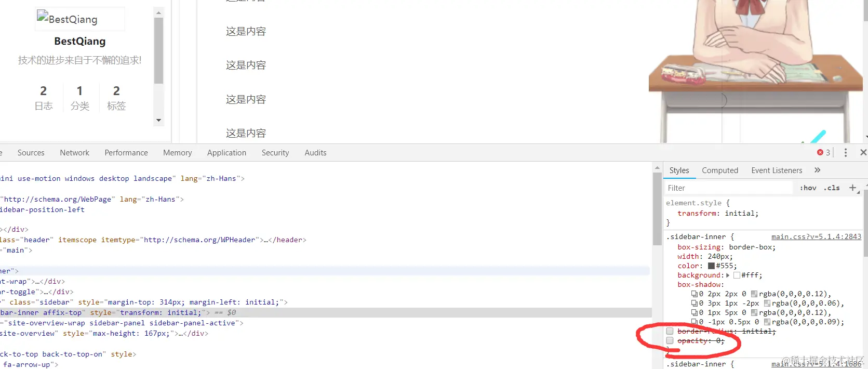Viewport: 868px width, 369px height.
Task: Enable the border-radius: initial checkbox
Action: 670,331
